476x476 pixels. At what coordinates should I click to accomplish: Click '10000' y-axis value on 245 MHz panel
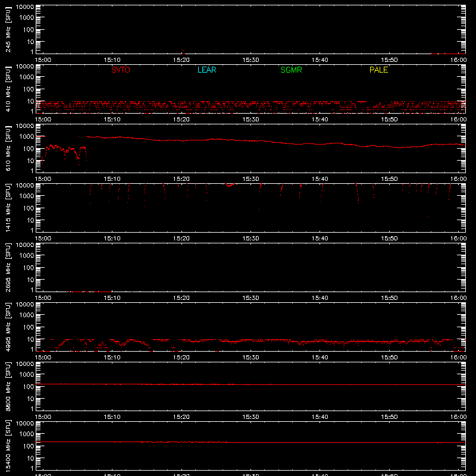point(25,7)
